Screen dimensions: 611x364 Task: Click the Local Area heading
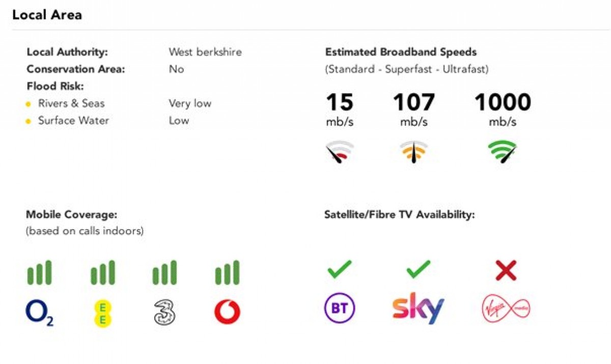tap(47, 15)
